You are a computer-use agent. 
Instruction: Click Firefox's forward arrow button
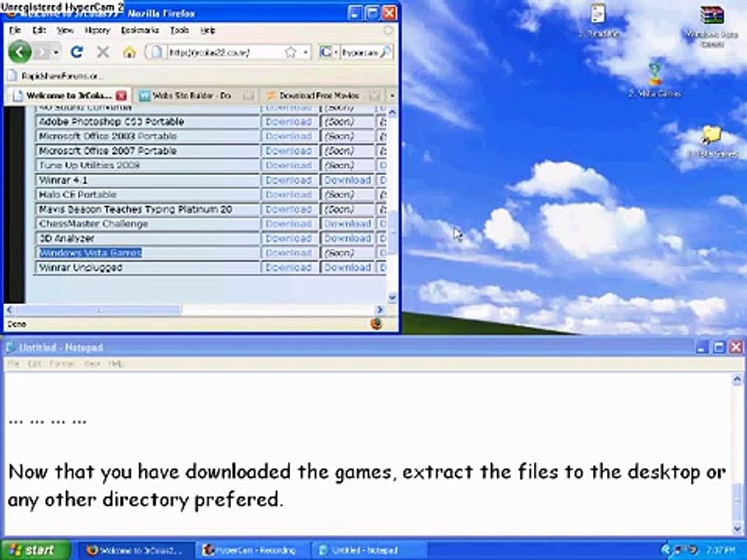(x=42, y=52)
